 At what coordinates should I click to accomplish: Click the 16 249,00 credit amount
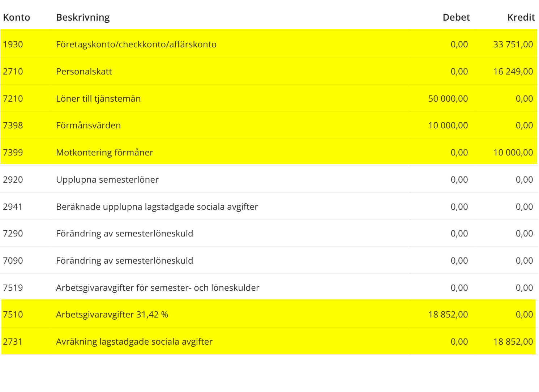513,72
